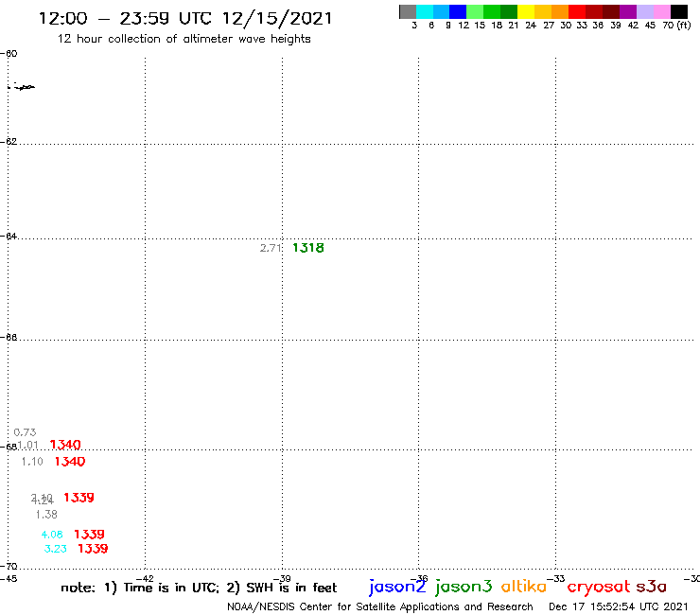Select the orange legend color swatch
This screenshot has height=615, width=700.
(560, 12)
